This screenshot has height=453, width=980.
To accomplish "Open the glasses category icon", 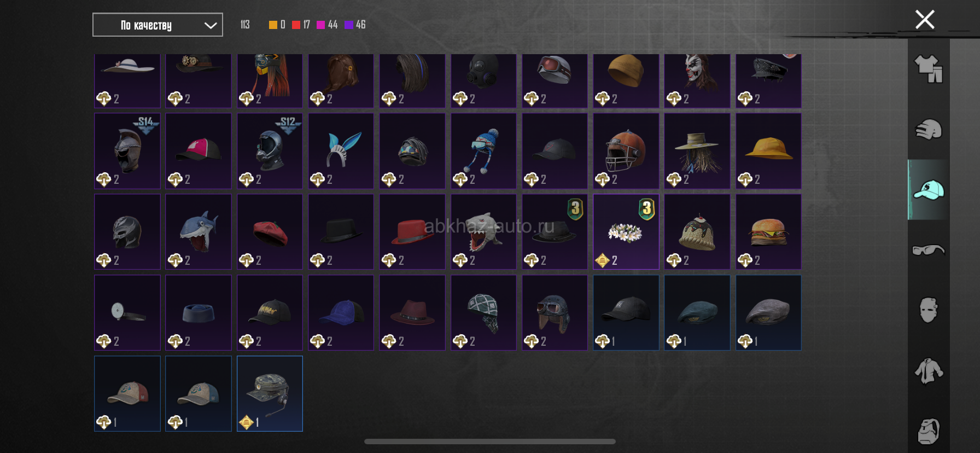I will click(929, 250).
